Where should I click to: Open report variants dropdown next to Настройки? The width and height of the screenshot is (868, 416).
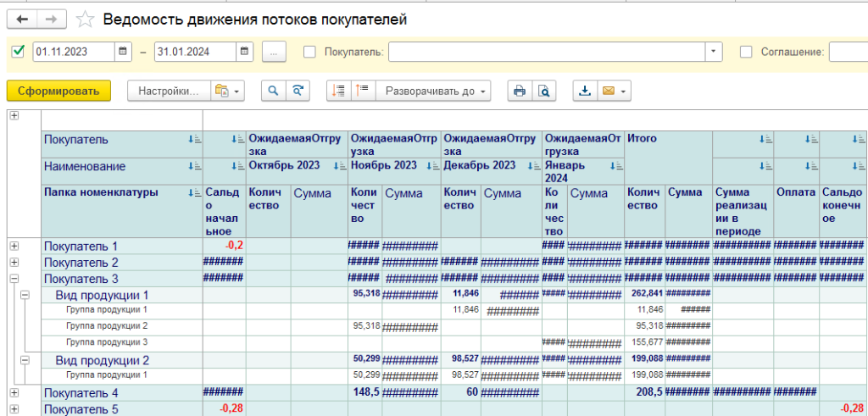(227, 92)
